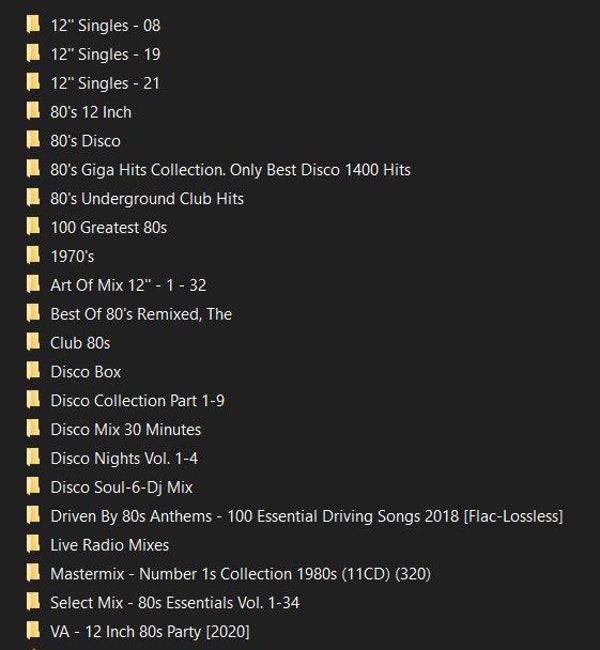
Task: Select Disco Collection Part 1-9 folder
Action: pyautogui.click(x=138, y=400)
